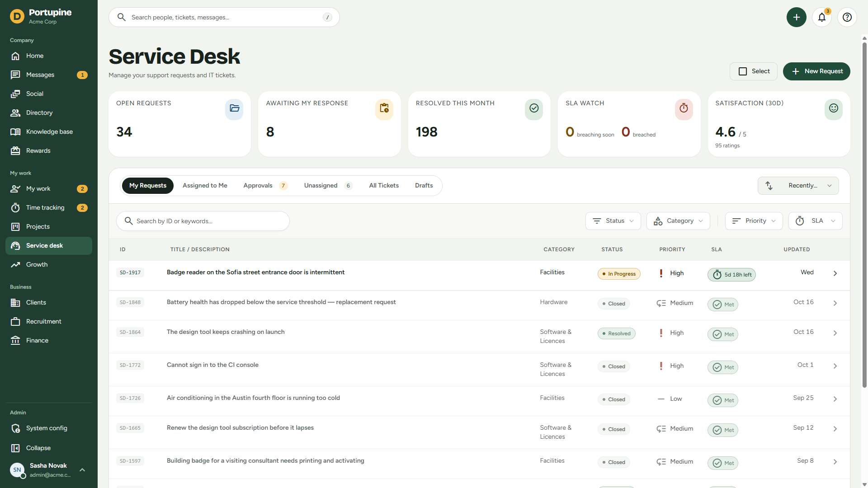
Task: Open Rewards in the sidebar
Action: pos(49,151)
